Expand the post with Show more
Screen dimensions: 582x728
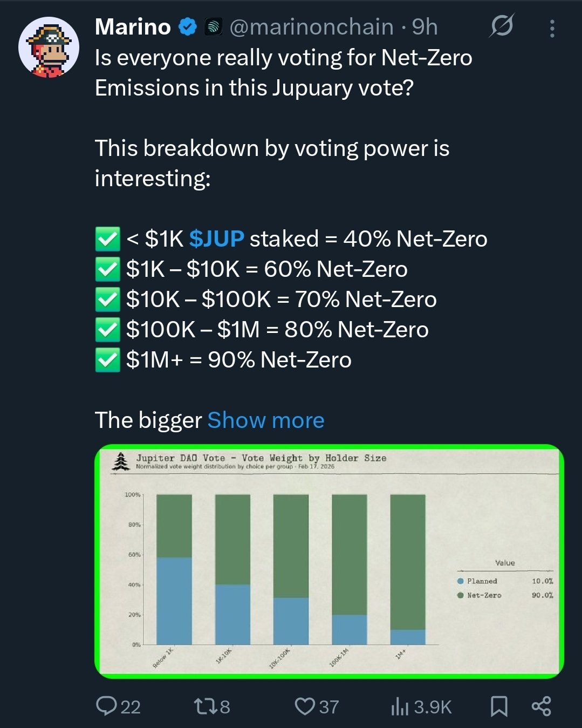266,420
